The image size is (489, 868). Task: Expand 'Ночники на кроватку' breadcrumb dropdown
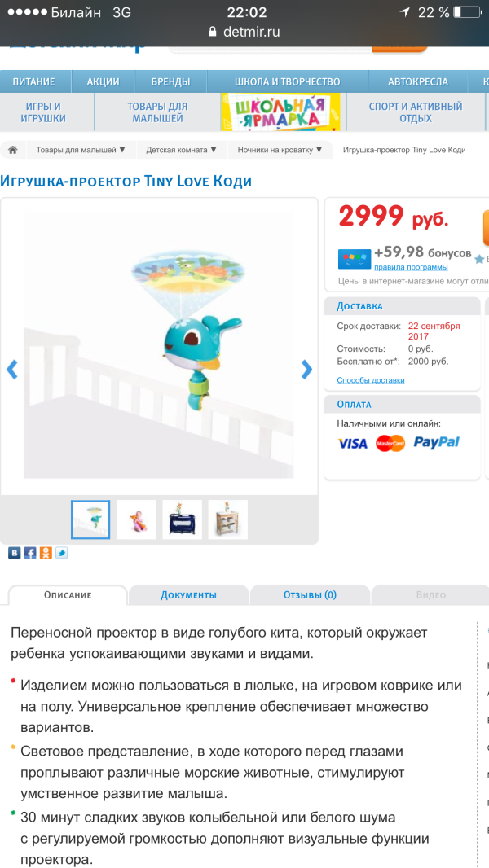(280, 150)
